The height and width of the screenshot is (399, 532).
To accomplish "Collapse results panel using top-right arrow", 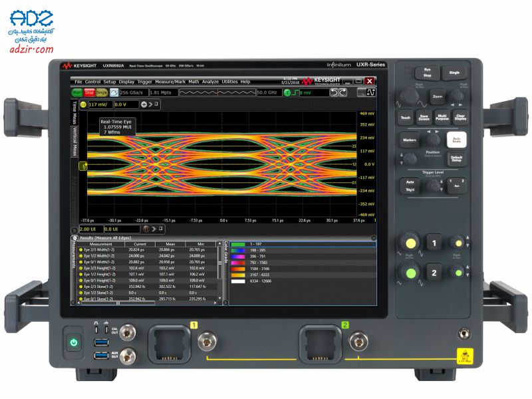I will 373,238.
